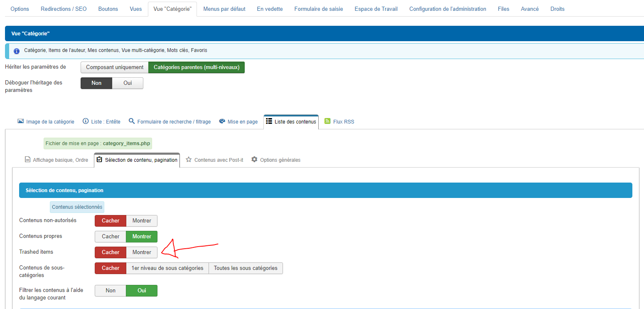The image size is (644, 309).
Task: Switch to Mise en page sub-tab
Action: coord(238,122)
